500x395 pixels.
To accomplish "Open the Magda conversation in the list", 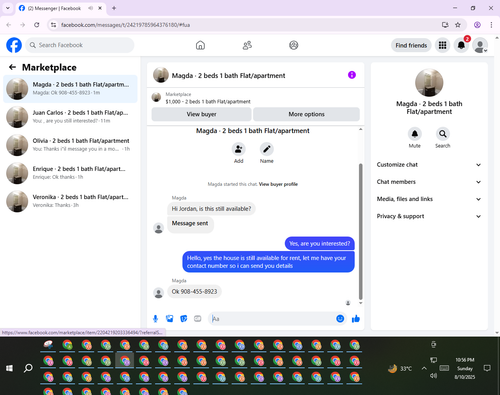I will tap(70, 89).
